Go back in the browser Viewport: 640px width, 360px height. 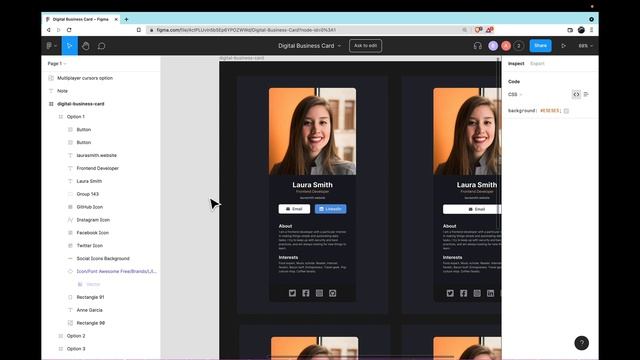pyautogui.click(x=49, y=30)
